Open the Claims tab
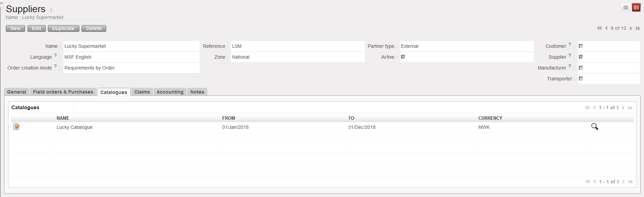This screenshot has height=197, width=644. point(142,92)
